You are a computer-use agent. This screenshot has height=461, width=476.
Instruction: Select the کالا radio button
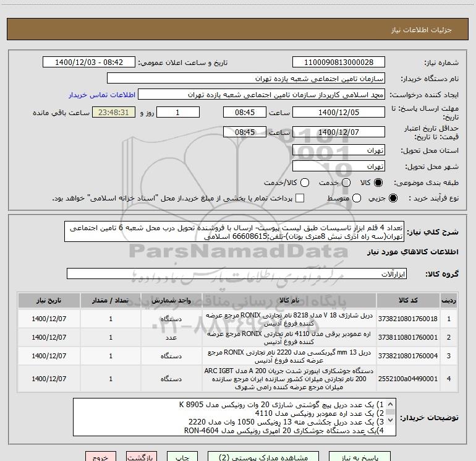378,183
